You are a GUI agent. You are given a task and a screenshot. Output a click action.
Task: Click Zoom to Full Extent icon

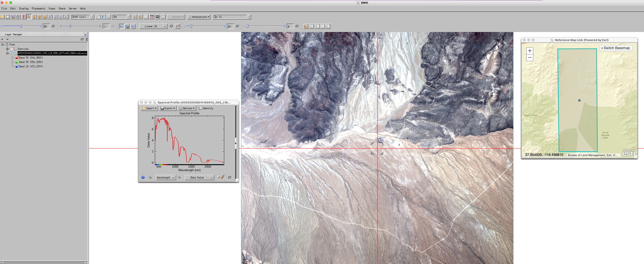67,17
